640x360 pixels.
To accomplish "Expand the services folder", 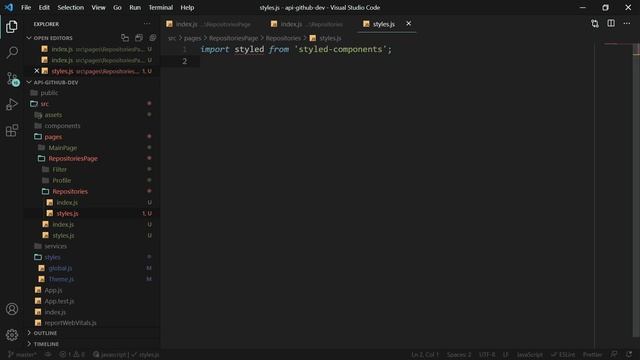I will pos(55,247).
